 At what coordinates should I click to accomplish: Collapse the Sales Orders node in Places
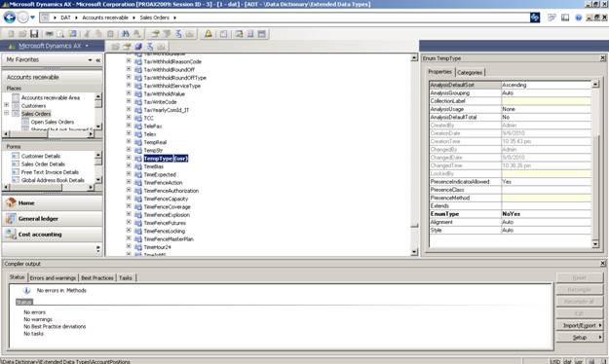[x=7, y=113]
